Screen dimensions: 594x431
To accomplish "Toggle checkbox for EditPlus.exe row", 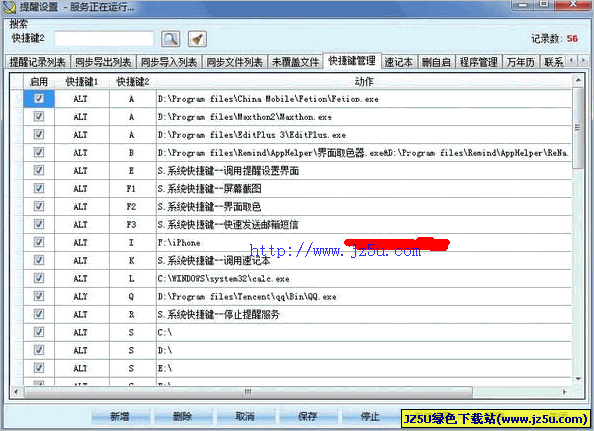I will (39, 134).
